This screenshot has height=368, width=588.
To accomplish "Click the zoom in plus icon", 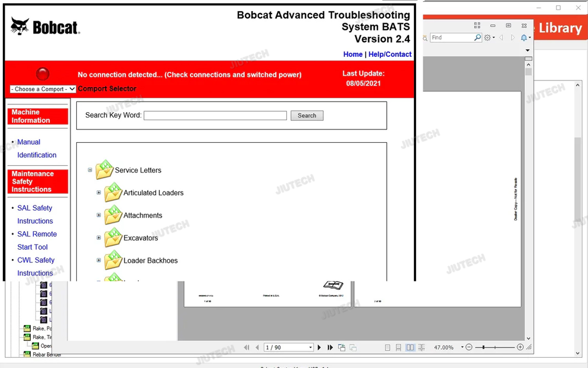I will pos(520,347).
